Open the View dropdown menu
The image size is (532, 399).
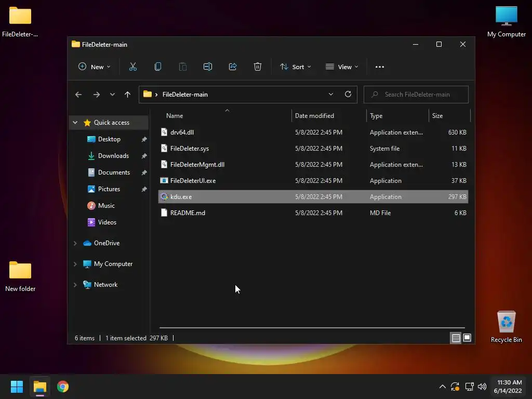[x=342, y=67]
